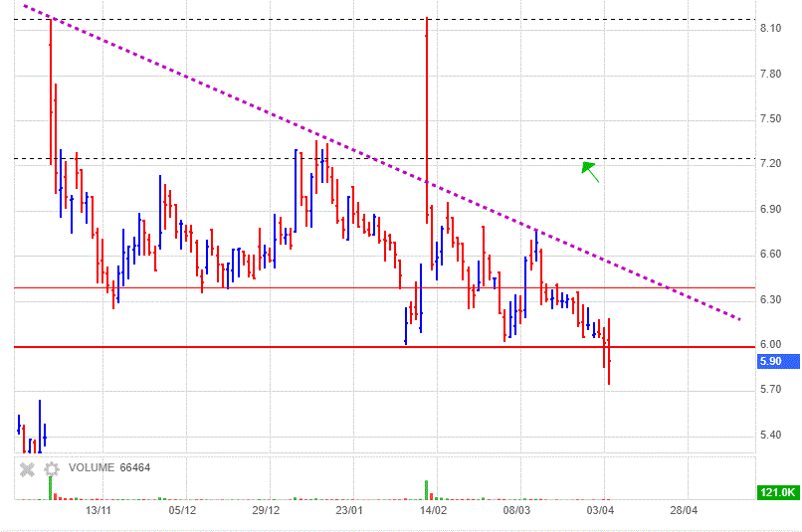Screen dimensions: 802x532
Task: Select the 29/12 date axis label
Action: pyautogui.click(x=266, y=510)
